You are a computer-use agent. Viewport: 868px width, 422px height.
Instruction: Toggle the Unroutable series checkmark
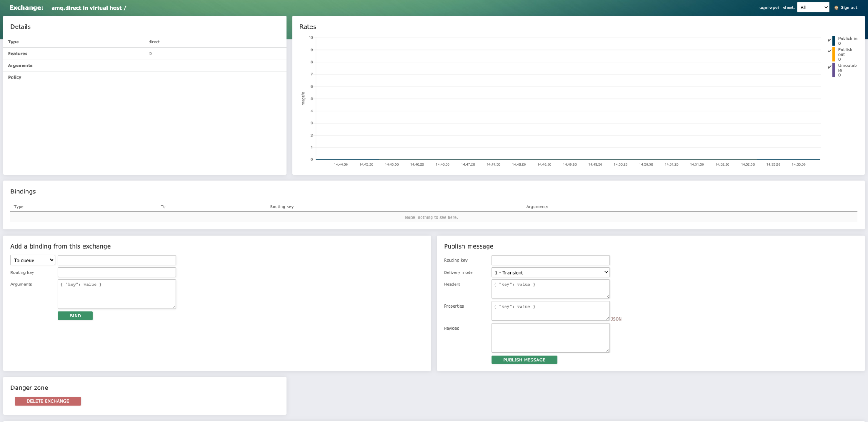[829, 67]
